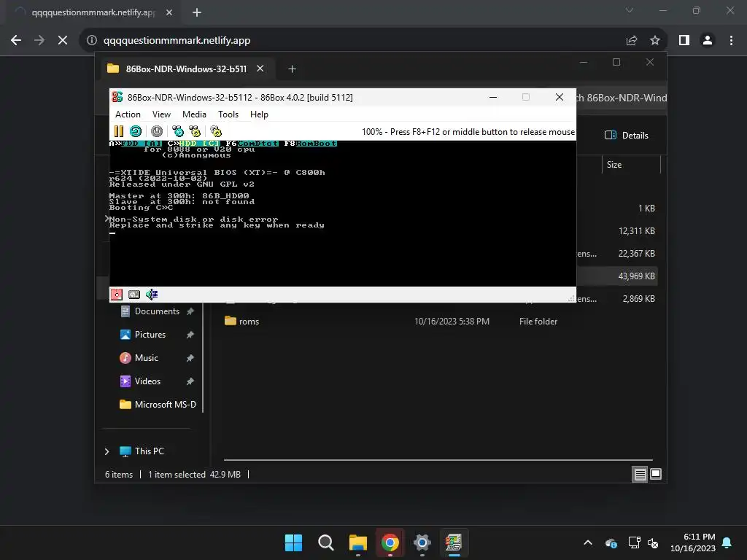Open the Help menu in 86Box
The image size is (747, 560).
259,114
